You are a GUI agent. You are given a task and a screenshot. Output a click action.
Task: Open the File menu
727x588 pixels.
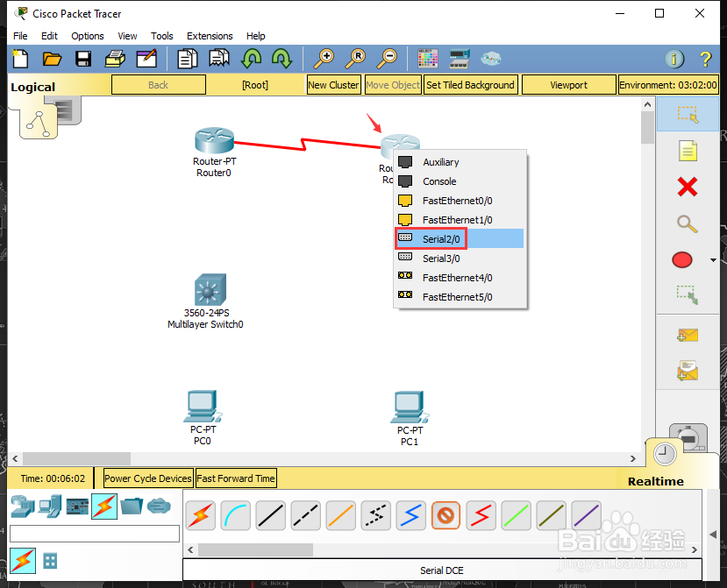click(x=20, y=36)
